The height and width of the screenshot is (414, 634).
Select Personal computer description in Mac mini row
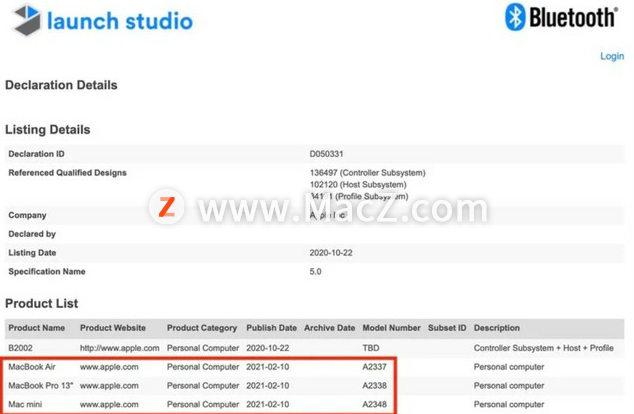click(509, 404)
